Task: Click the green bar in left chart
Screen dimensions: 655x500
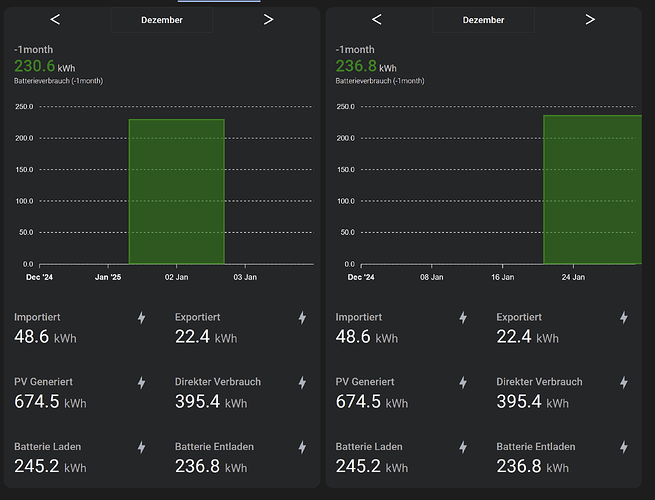Action: [x=176, y=191]
